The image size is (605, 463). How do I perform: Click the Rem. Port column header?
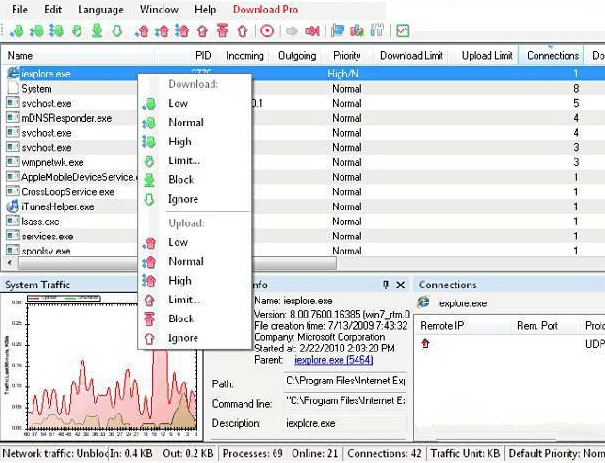(x=545, y=326)
